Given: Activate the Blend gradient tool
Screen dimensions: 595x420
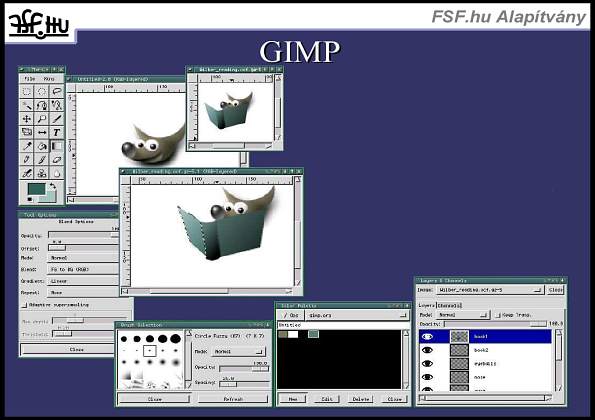Looking at the screenshot, I should coord(57,146).
